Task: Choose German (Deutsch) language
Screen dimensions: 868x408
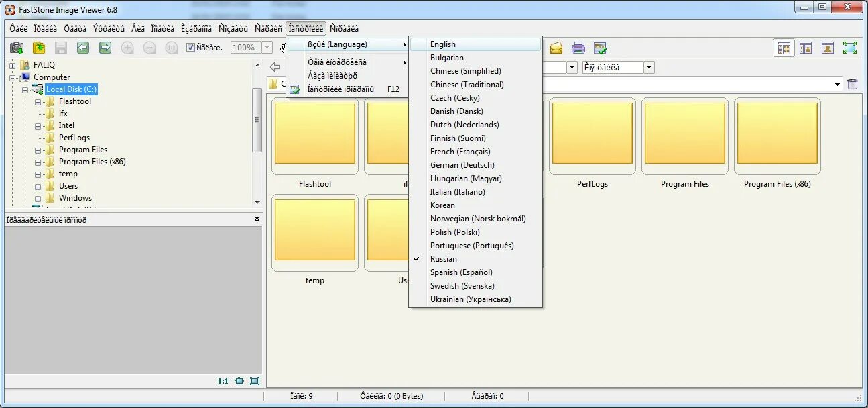Action: (x=475, y=165)
